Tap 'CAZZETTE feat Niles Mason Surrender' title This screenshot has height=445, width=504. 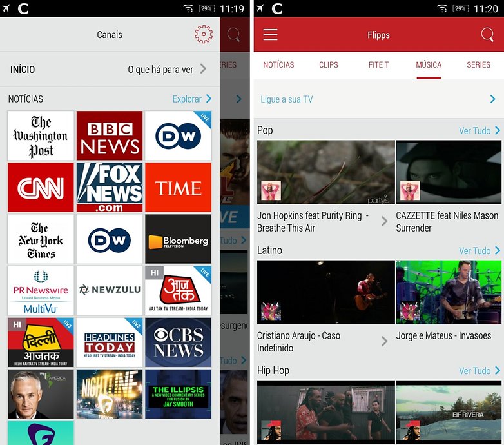[x=447, y=222]
